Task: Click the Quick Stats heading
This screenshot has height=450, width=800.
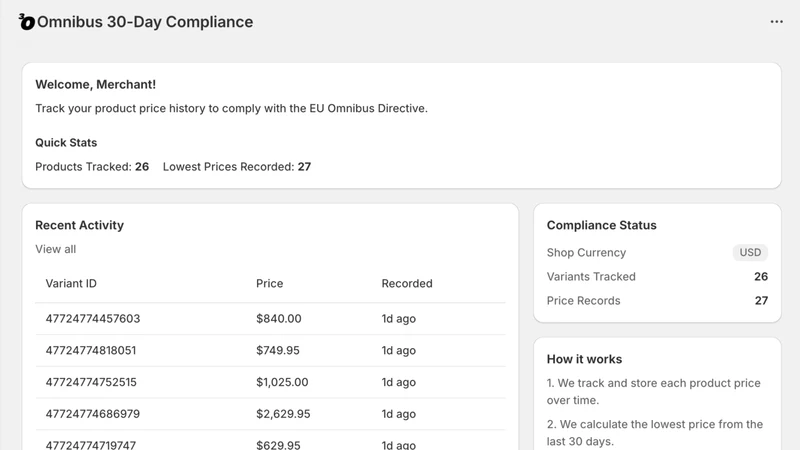Action: pos(66,142)
